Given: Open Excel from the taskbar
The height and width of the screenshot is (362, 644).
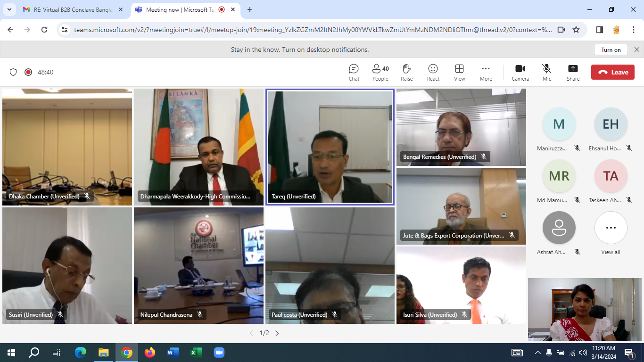Looking at the screenshot, I should click(196, 352).
